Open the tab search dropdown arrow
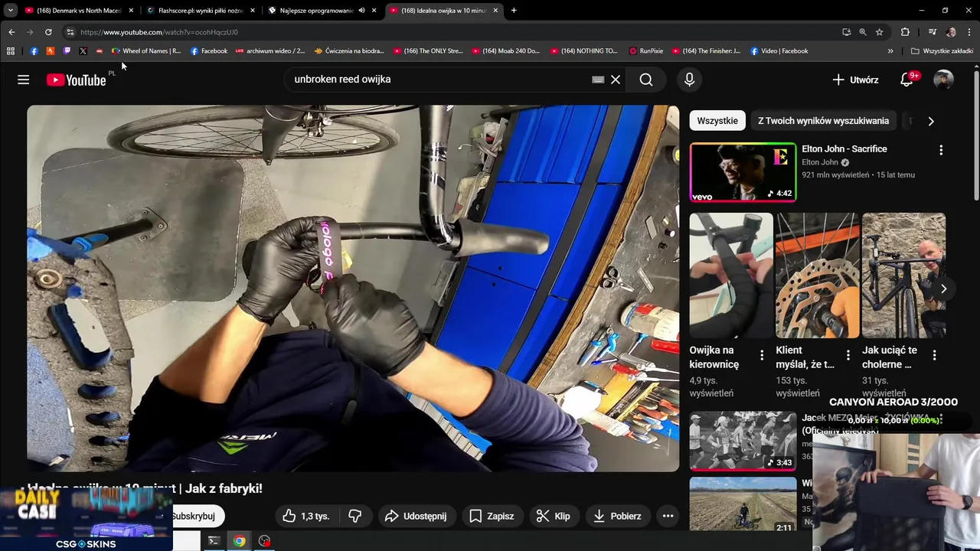This screenshot has width=980, height=551. (11, 11)
